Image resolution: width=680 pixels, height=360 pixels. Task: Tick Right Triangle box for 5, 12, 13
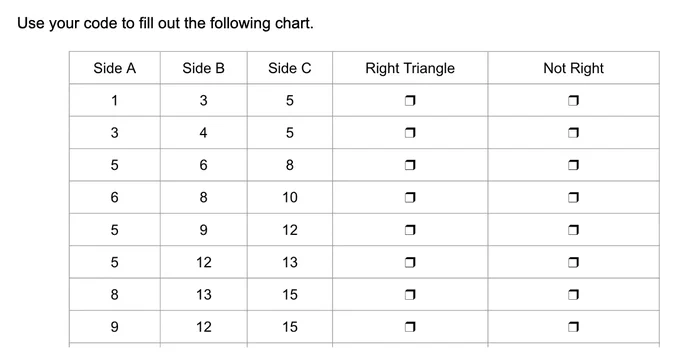[410, 262]
